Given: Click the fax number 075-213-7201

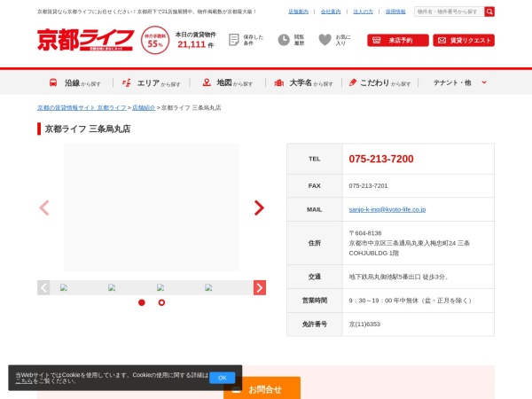Looking at the screenshot, I should (368, 185).
